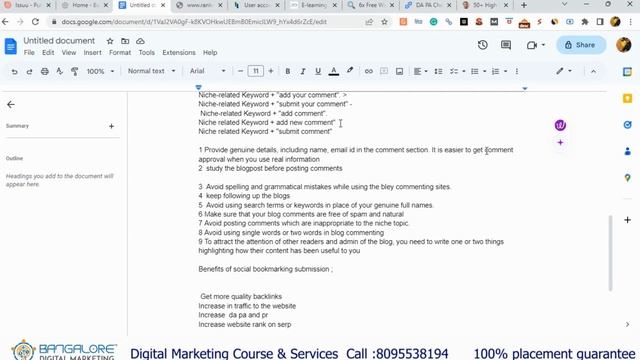Click the font size field showing 11
640x360 pixels.
point(256,71)
